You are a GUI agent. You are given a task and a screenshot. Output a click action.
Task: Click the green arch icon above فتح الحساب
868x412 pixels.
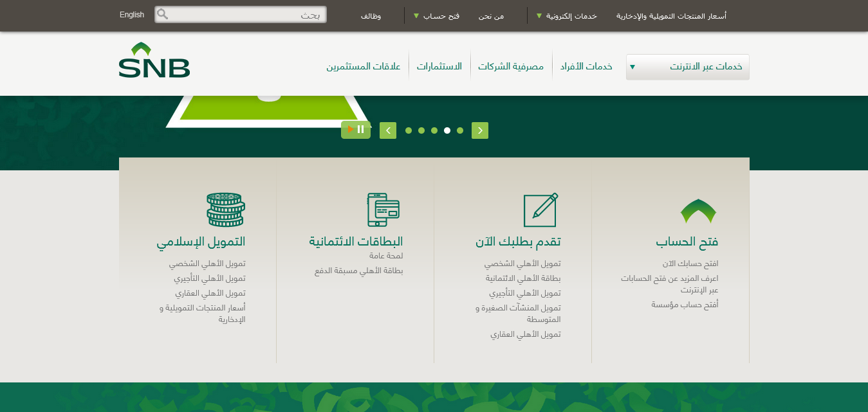[698, 211]
